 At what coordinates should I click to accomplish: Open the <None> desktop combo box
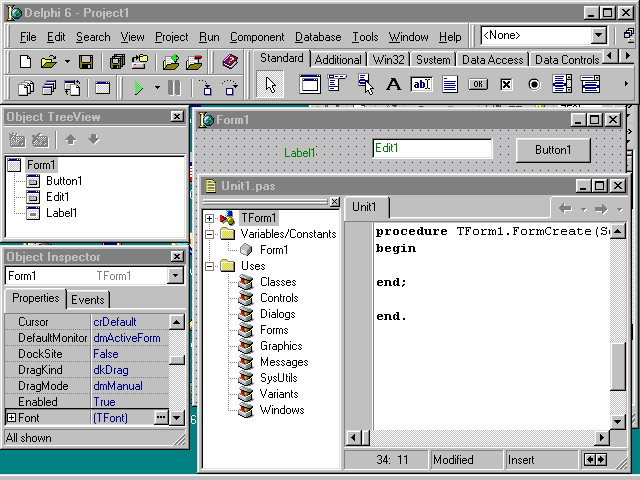[598, 36]
